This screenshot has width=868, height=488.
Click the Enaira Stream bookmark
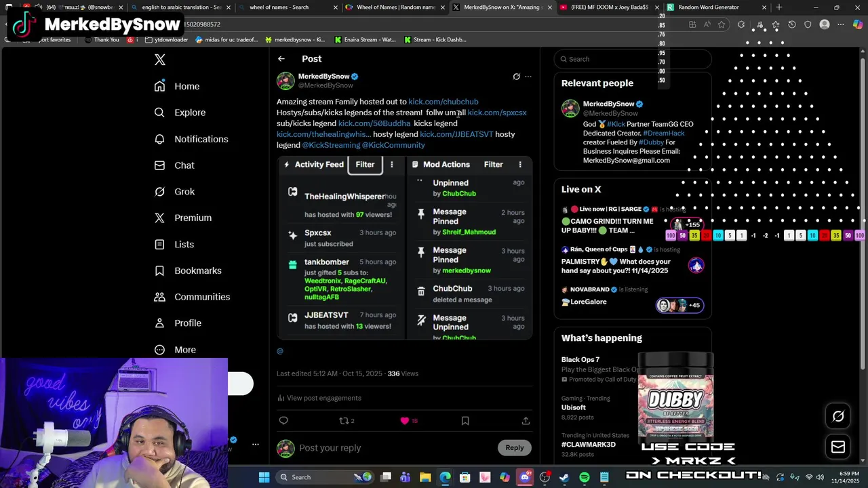[365, 39]
